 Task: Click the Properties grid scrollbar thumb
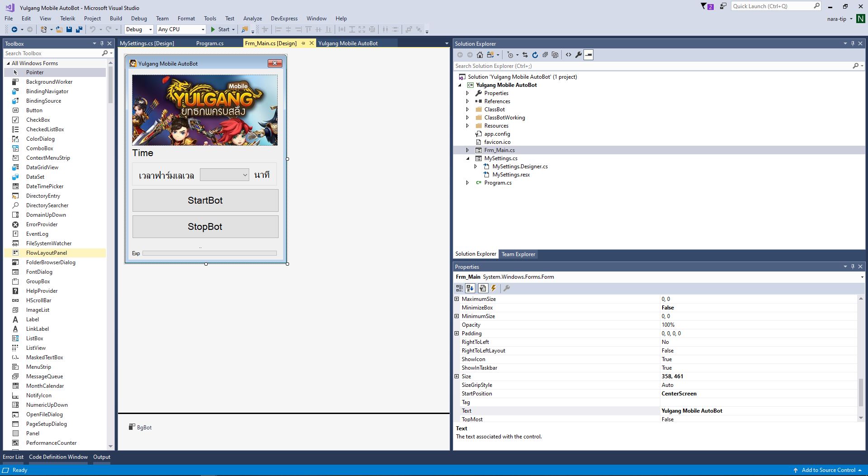click(860, 392)
